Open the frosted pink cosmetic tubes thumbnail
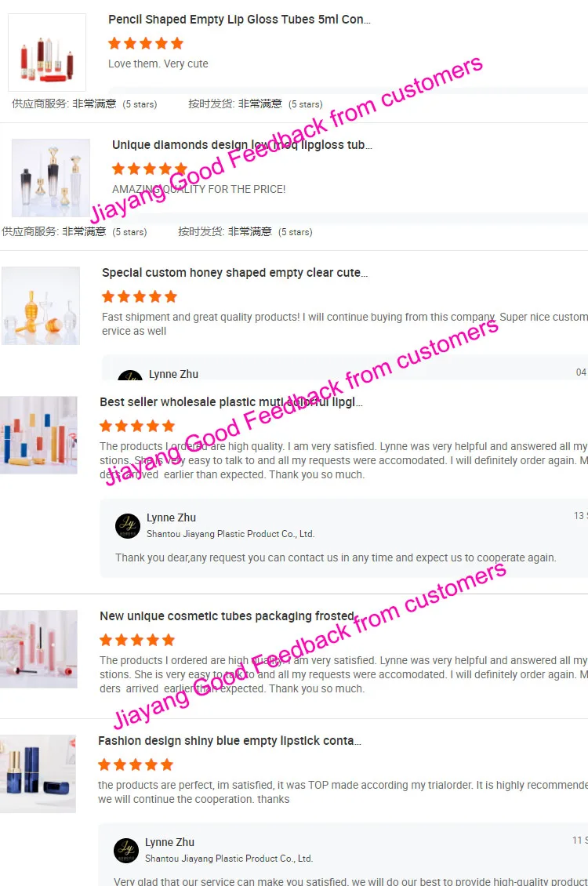Screen dimensions: 588x886 (x=38, y=649)
